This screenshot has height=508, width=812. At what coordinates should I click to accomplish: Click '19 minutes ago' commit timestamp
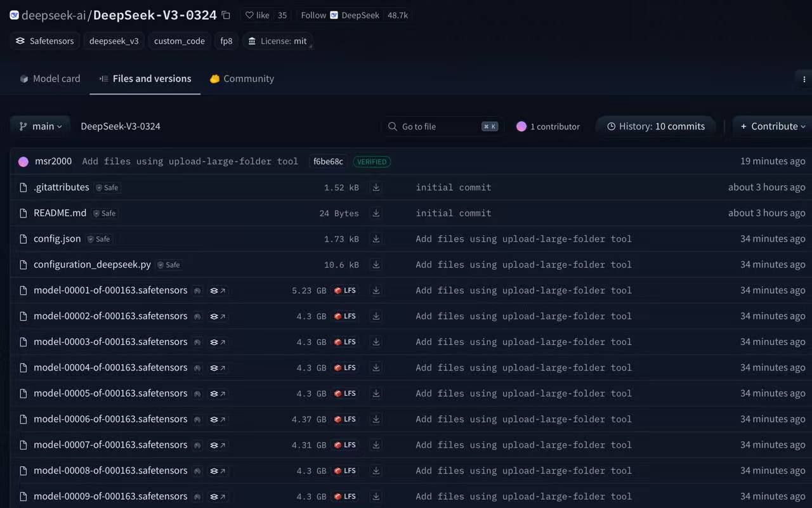(773, 161)
